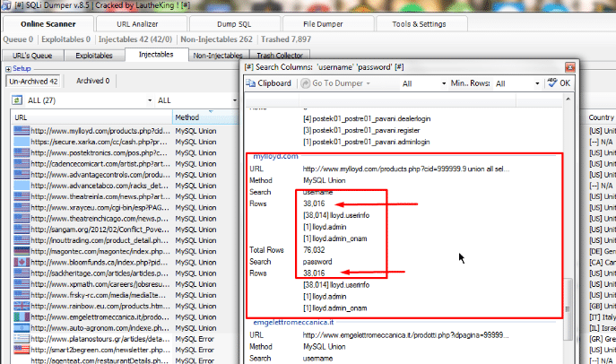Click '[4] postek01_postre01_pavani.dealerlogin' entry

(367, 118)
